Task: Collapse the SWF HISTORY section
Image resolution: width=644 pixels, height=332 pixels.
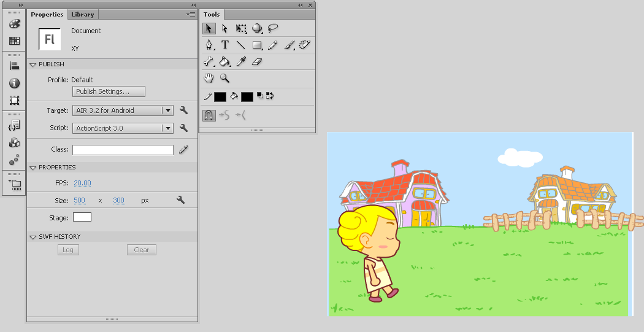Action: (33, 237)
